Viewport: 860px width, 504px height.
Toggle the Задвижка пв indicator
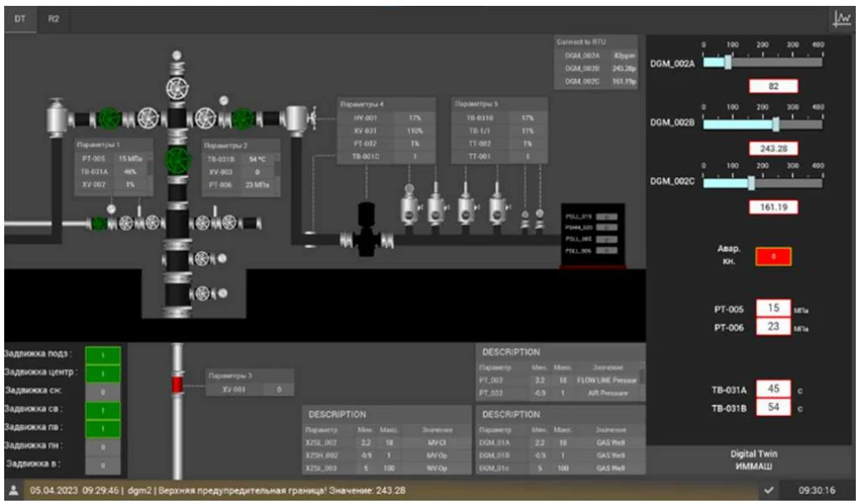tap(102, 429)
